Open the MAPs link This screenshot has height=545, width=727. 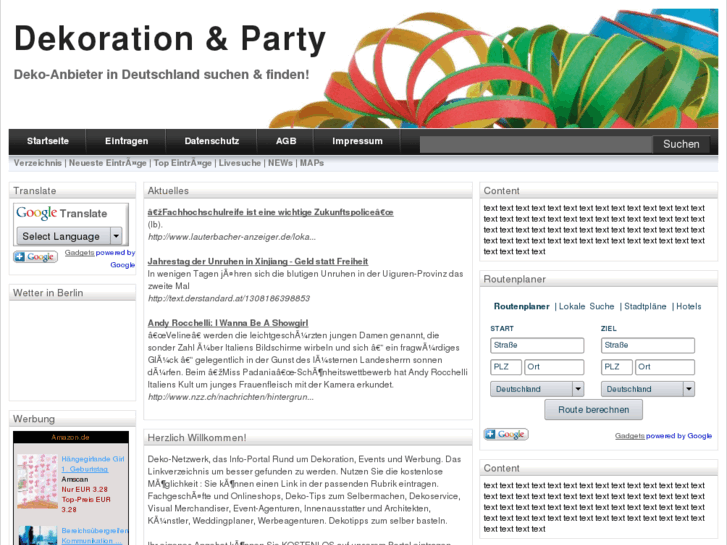coord(312,163)
